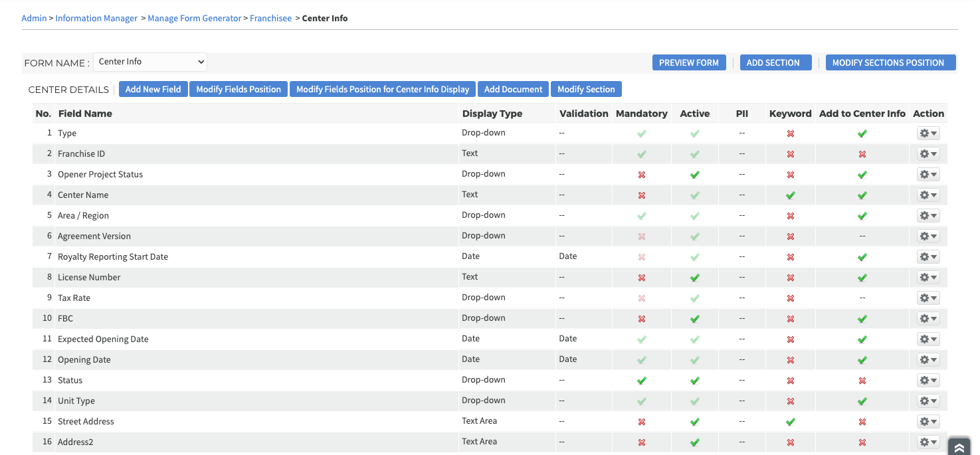Toggle Mandatory red X for Opener Project Status

pos(641,175)
